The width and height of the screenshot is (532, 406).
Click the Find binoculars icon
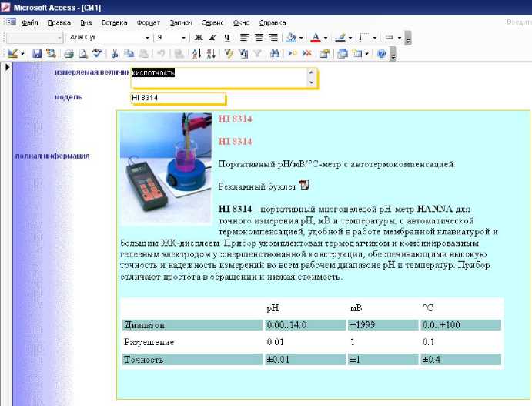pos(275,54)
